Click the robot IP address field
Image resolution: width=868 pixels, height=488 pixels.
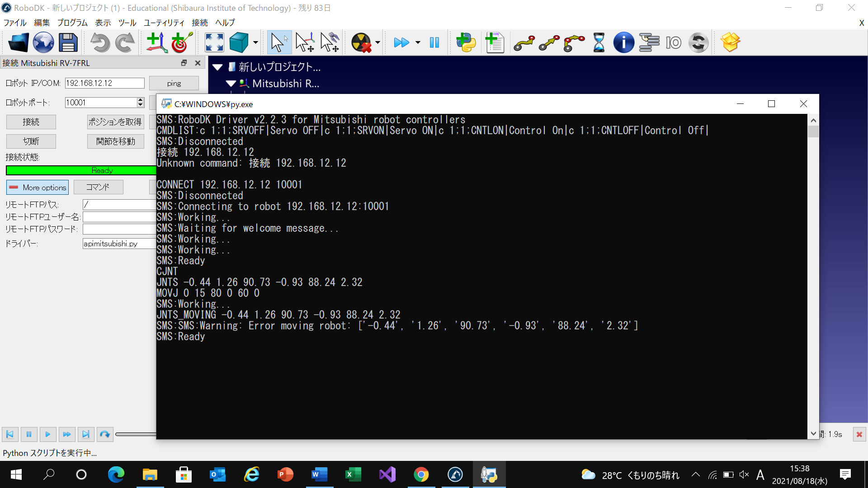point(104,83)
